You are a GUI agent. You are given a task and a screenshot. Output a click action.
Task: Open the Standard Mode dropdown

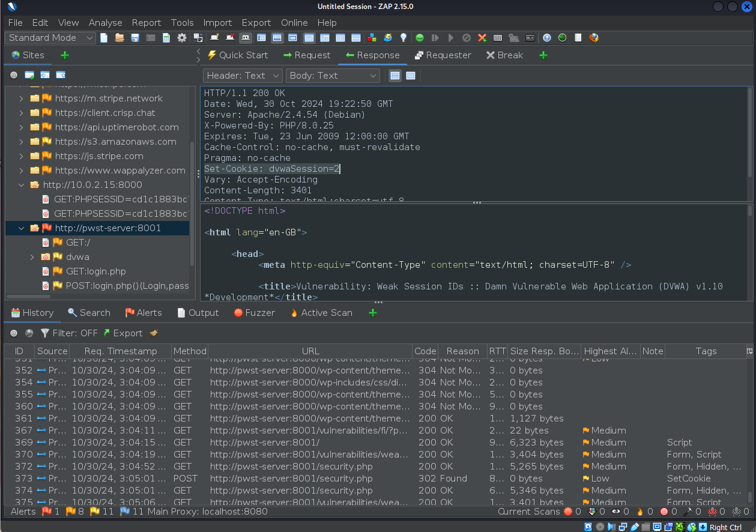[51, 38]
